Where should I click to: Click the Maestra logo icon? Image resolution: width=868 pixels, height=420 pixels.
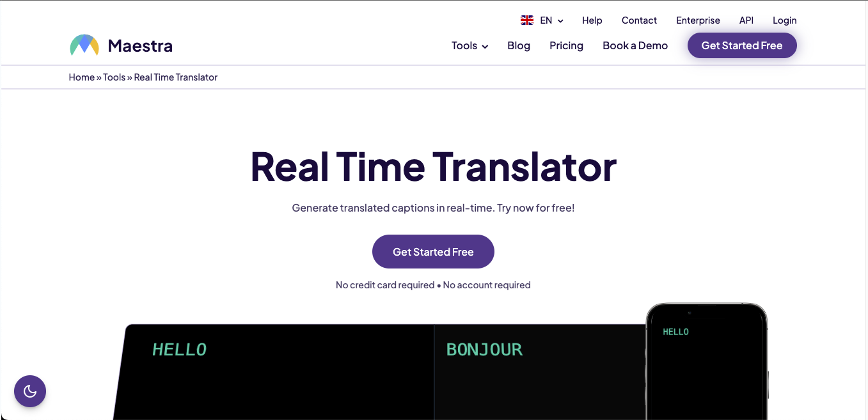84,45
